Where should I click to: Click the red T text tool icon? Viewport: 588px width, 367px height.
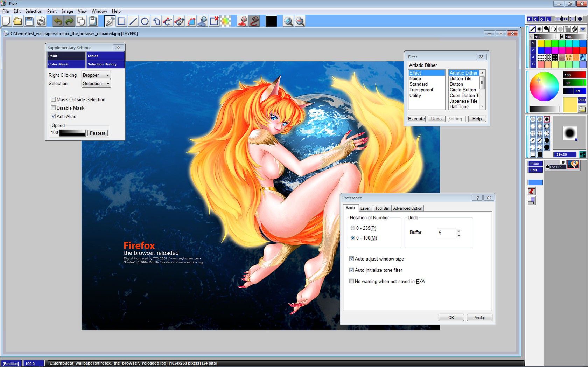[x=532, y=191]
